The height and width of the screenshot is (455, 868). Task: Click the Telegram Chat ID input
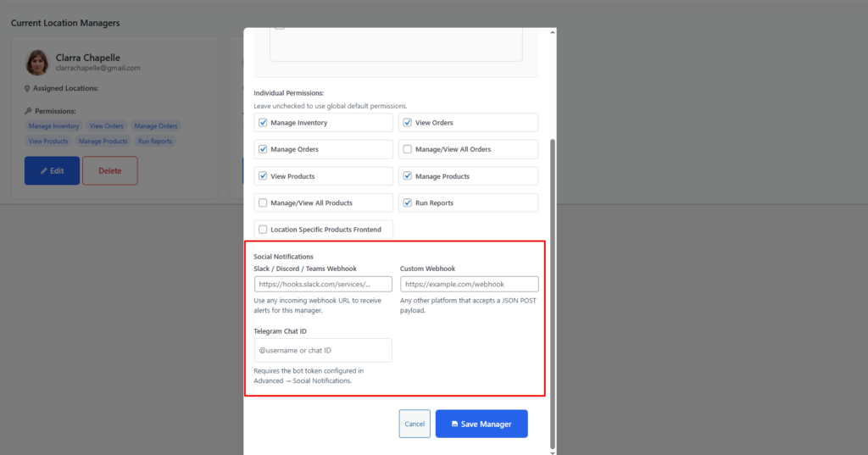click(323, 351)
